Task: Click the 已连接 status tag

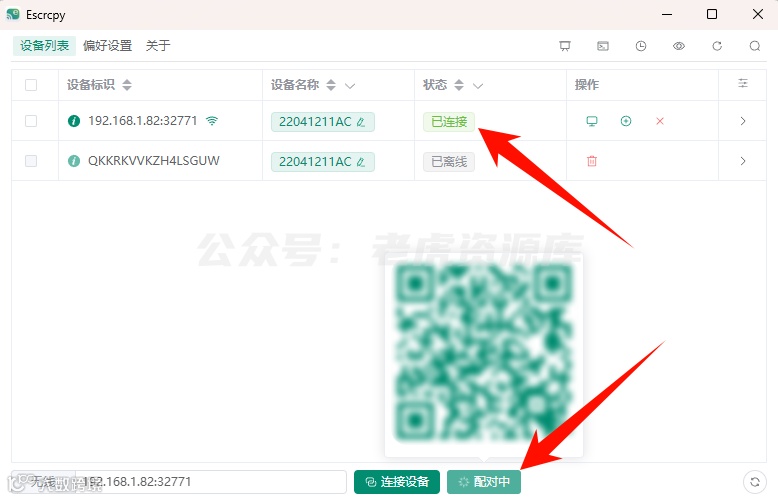Action: pos(449,122)
